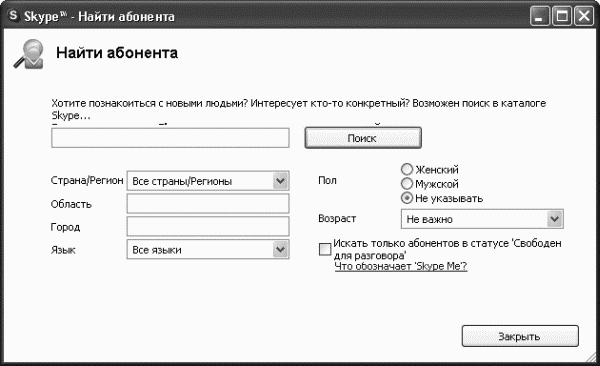Click the Поиск search button

[x=363, y=138]
